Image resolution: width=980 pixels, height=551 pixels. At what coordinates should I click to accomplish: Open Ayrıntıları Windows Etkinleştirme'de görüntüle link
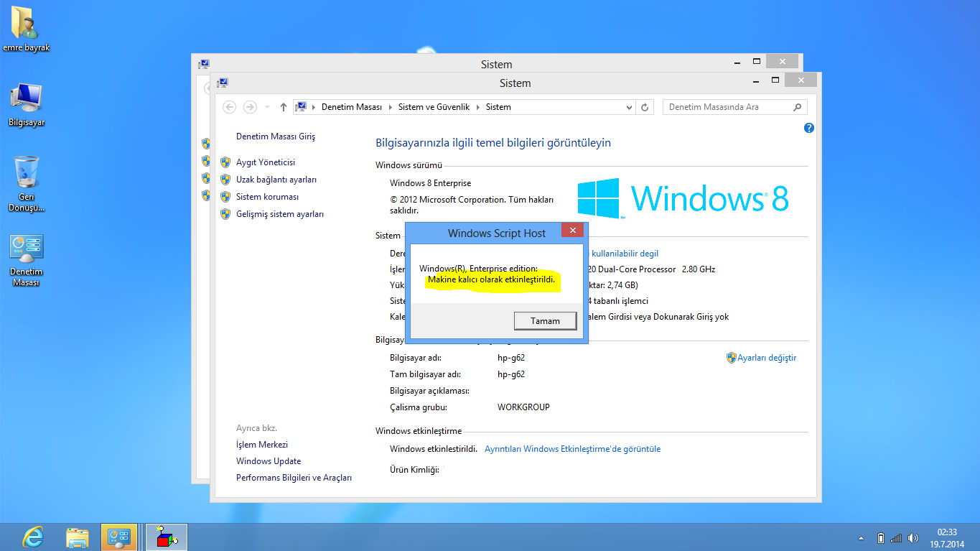pos(573,449)
